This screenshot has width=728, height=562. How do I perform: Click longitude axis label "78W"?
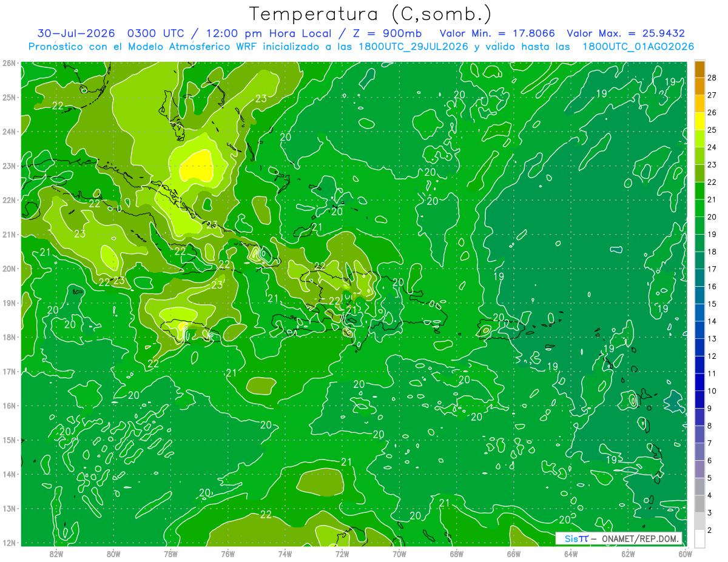tap(170, 554)
